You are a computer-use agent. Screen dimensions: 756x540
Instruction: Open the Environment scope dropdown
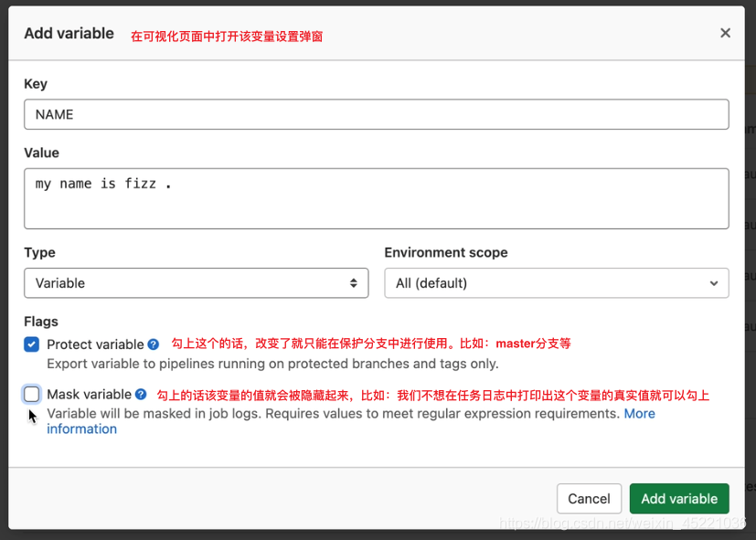tap(557, 282)
